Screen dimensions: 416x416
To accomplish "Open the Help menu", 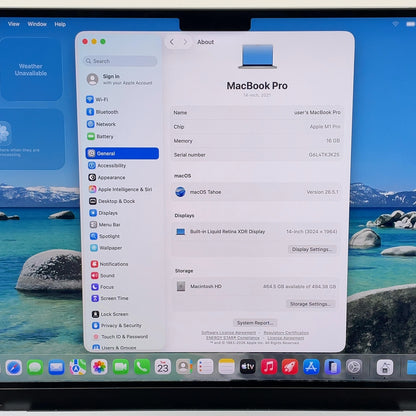I will pyautogui.click(x=60, y=24).
